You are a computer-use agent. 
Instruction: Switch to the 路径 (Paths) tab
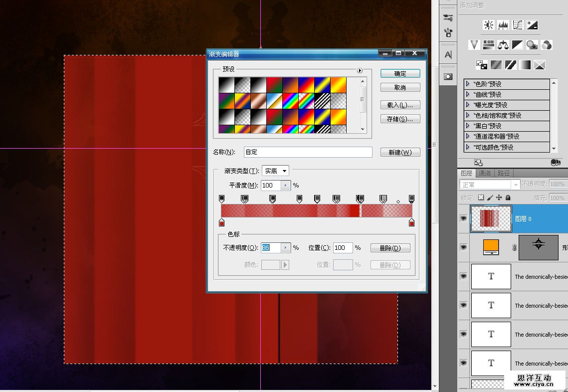point(504,174)
